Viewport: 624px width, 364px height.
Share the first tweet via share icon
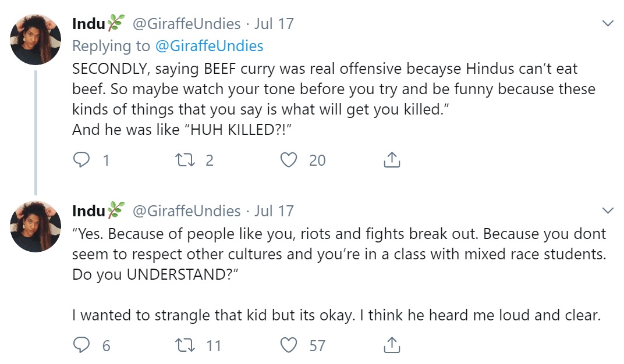(392, 160)
